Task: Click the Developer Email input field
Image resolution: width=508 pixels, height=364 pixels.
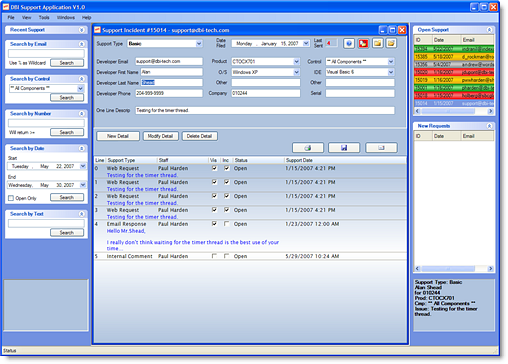Action: (169, 61)
